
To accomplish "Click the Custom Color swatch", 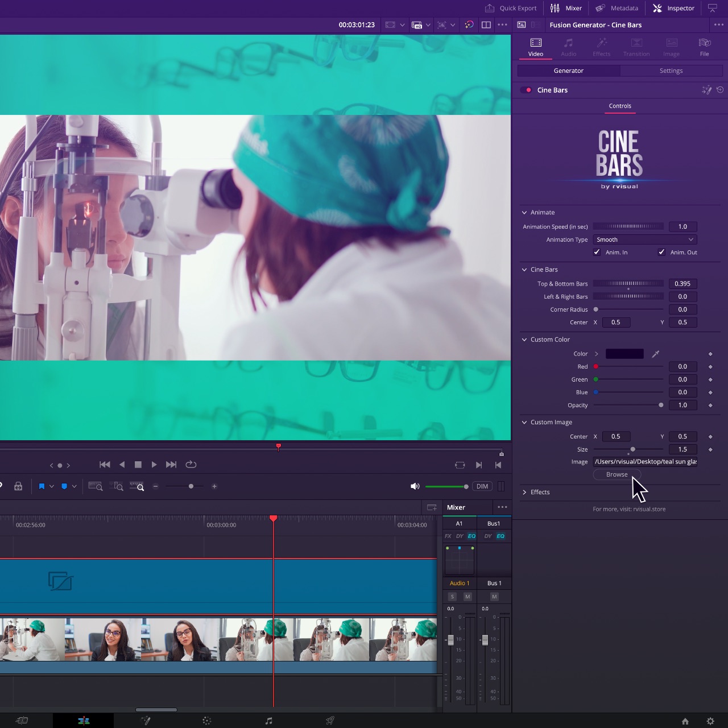I will (624, 354).
